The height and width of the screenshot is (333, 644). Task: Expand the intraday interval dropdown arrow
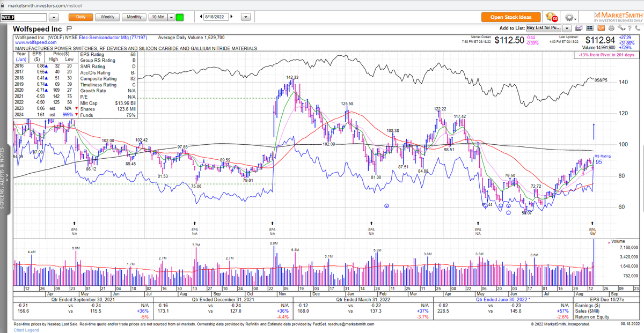click(x=171, y=17)
